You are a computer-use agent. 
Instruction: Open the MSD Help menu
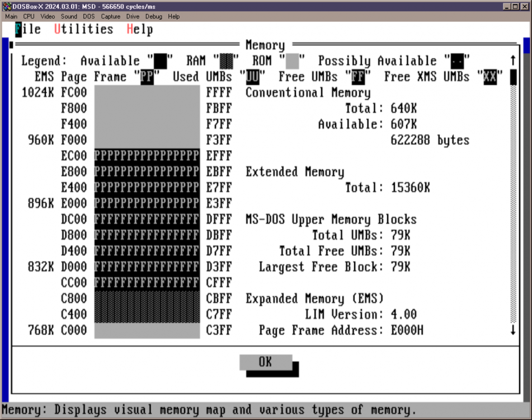140,30
